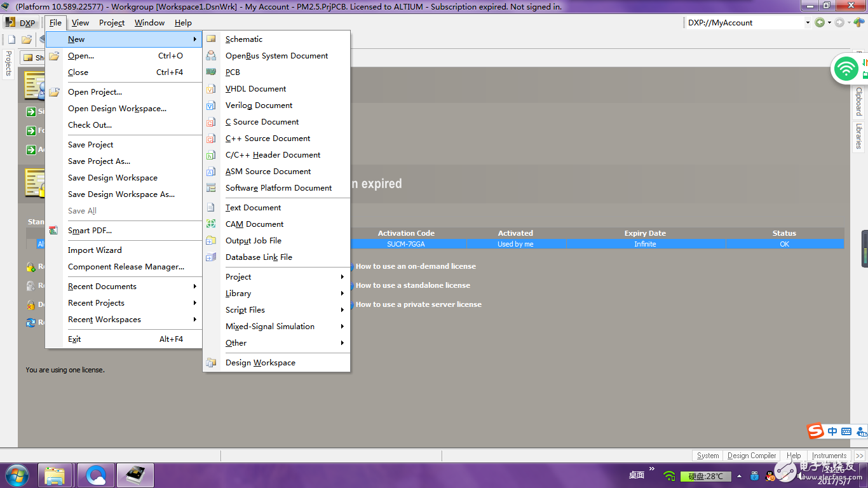This screenshot has height=488, width=868.
Task: Click the C/C++ Header Document icon
Action: [x=211, y=154]
